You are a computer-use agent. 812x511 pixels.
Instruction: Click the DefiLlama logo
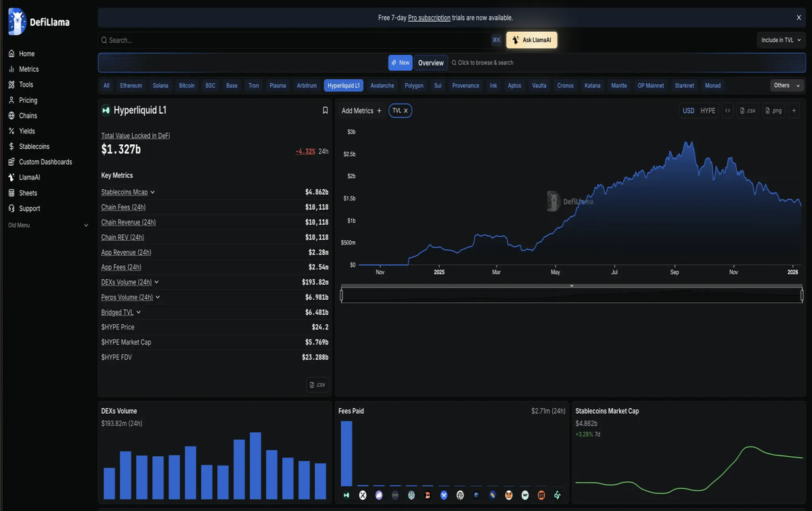tap(39, 22)
